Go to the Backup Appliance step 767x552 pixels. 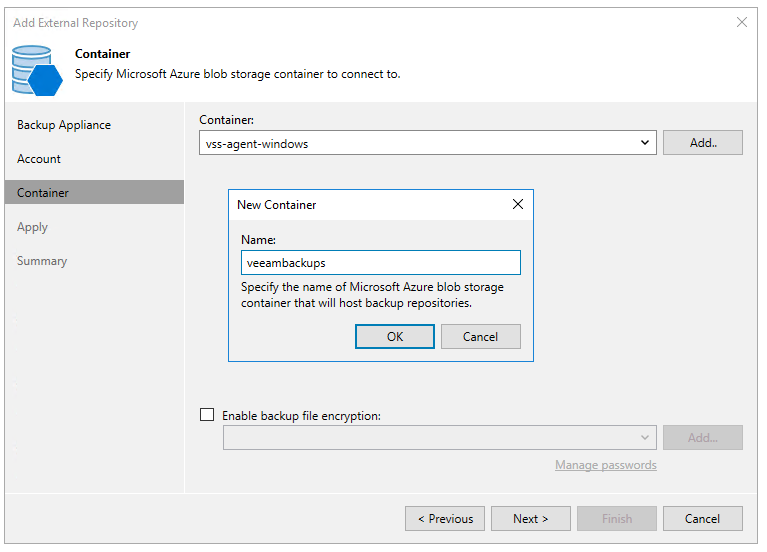[x=64, y=125]
